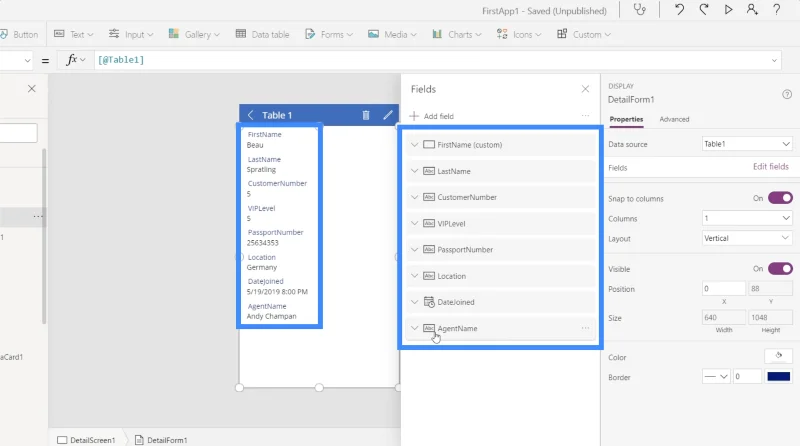The height and width of the screenshot is (446, 800).
Task: Click the Edit fields link
Action: pos(770,167)
